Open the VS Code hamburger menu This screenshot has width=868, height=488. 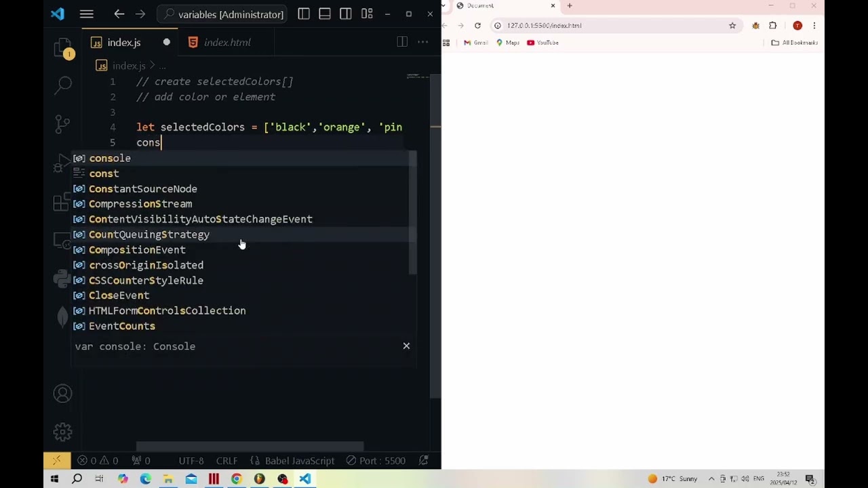[x=86, y=14]
